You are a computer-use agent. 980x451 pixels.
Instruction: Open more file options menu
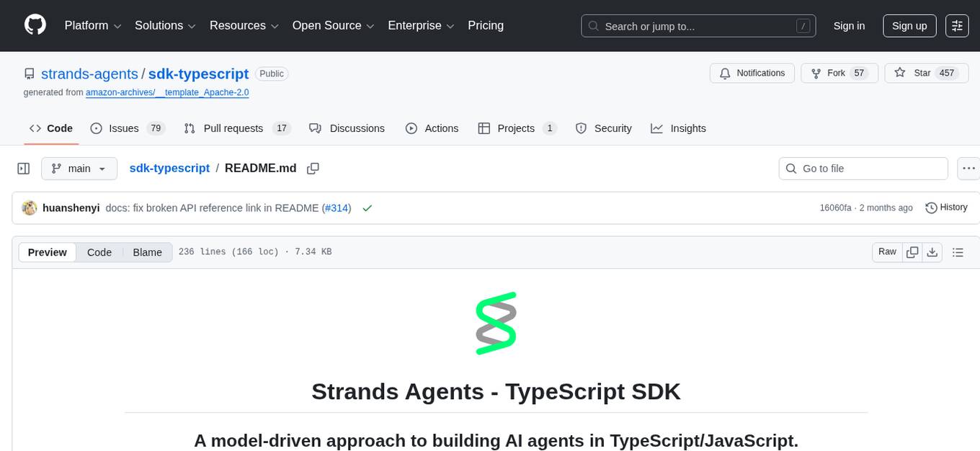(x=968, y=168)
